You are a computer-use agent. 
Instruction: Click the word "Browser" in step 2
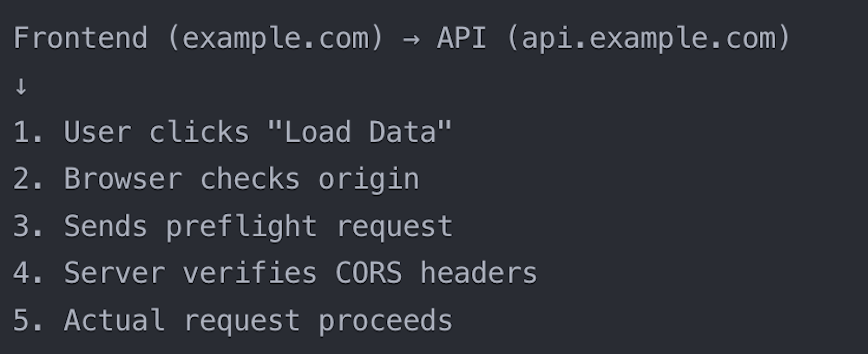[x=123, y=179]
